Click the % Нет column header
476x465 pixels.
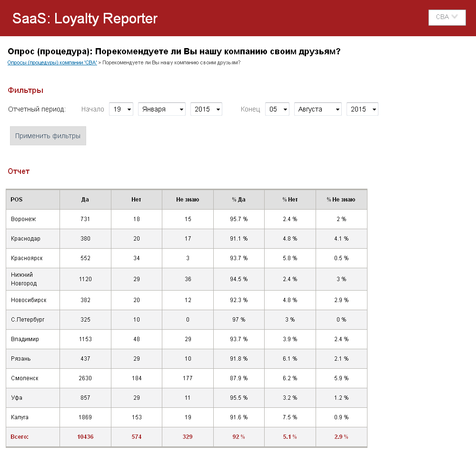click(x=290, y=200)
